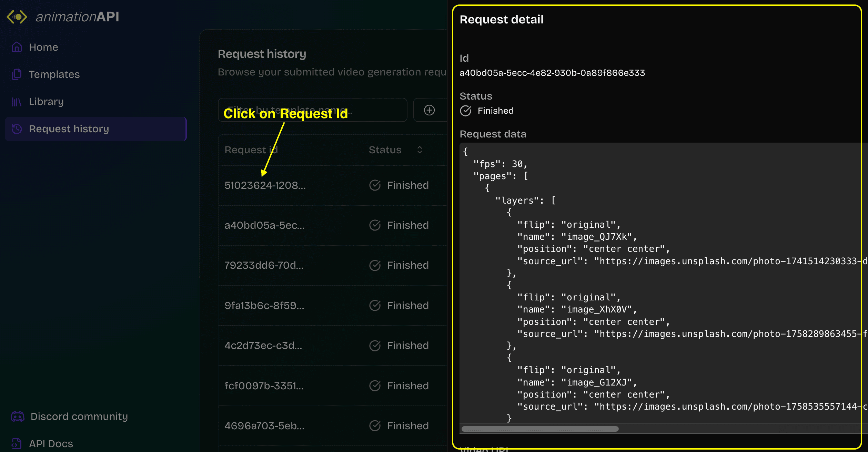This screenshot has width=868, height=452.
Task: Click the Discord community icon
Action: pyautogui.click(x=18, y=416)
